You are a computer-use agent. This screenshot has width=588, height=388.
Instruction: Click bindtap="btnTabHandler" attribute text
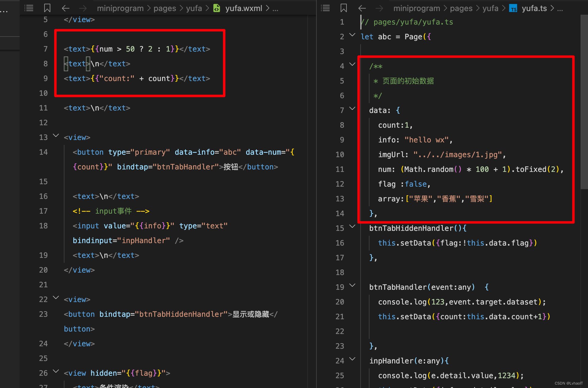point(168,167)
